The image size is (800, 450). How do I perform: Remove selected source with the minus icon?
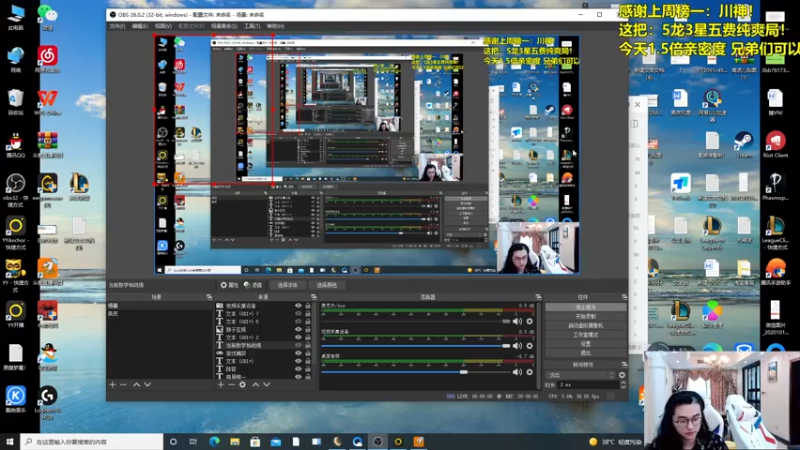[232, 384]
